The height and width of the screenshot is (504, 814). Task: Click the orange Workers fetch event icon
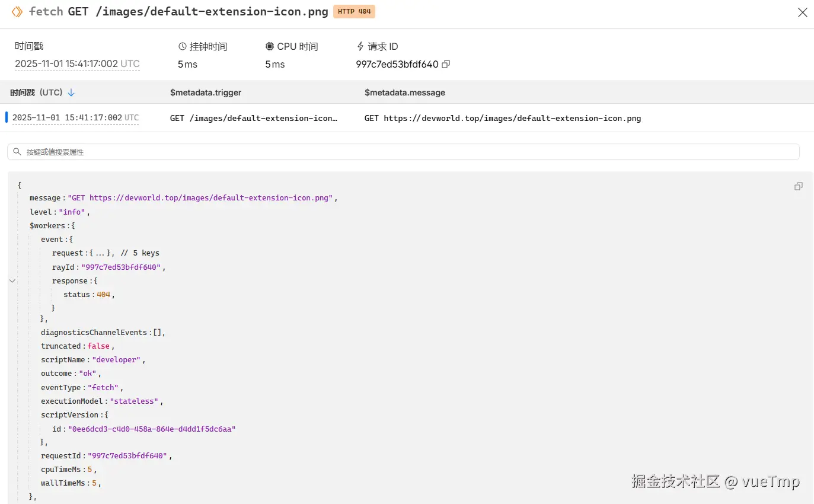(17, 12)
